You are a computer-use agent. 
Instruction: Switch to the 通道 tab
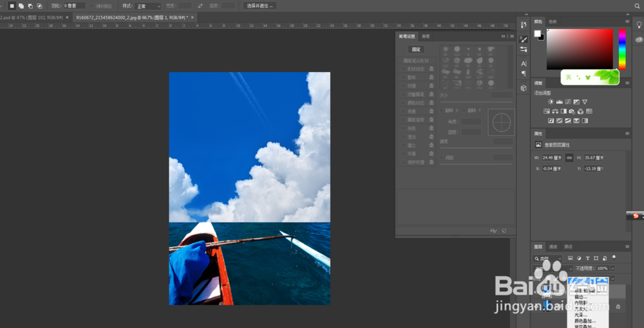pos(553,247)
